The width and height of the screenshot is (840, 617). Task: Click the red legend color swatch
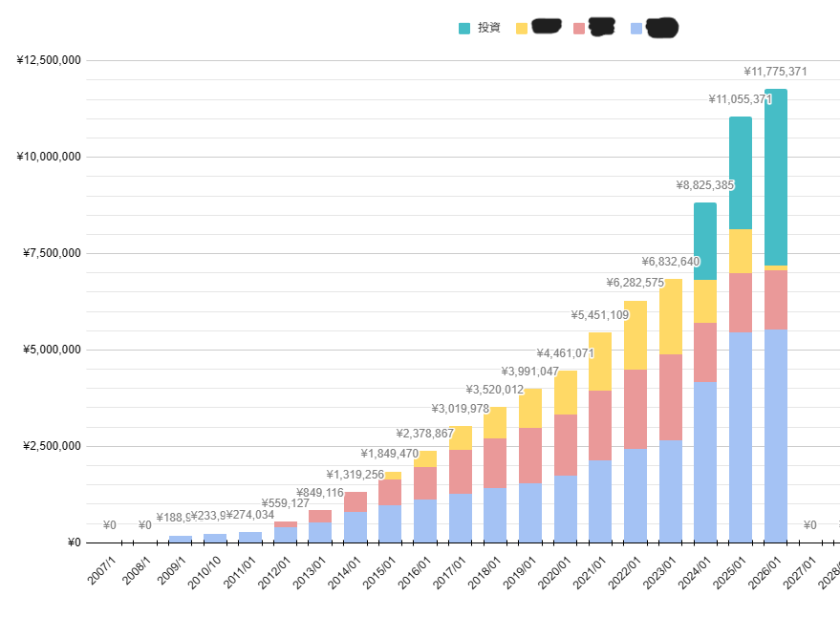pyautogui.click(x=579, y=29)
